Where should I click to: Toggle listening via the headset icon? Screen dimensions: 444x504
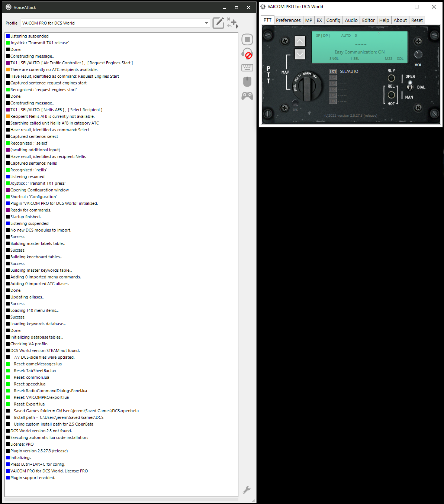point(247,54)
